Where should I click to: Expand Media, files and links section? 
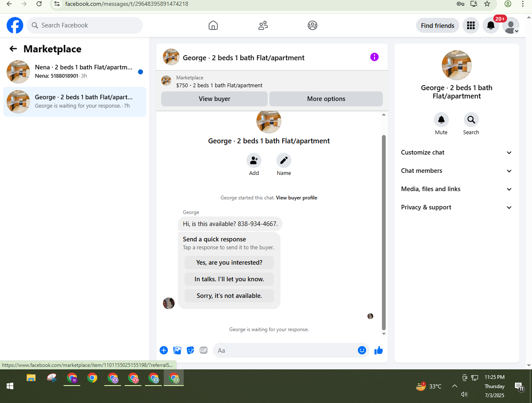[x=457, y=189]
